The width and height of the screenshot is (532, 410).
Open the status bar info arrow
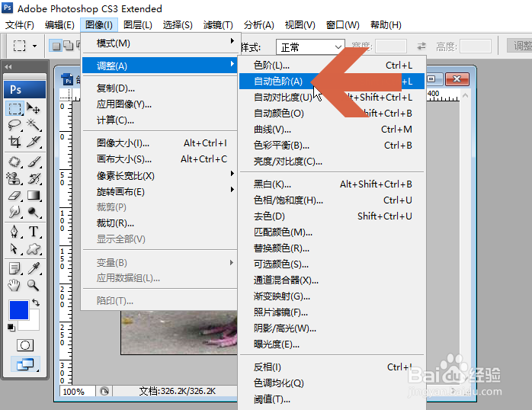[104, 392]
